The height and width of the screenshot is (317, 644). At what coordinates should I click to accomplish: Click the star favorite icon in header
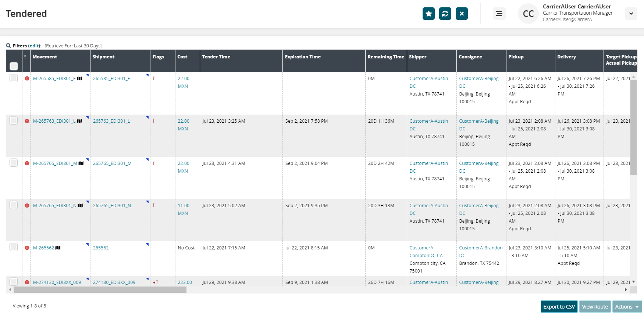coord(428,14)
